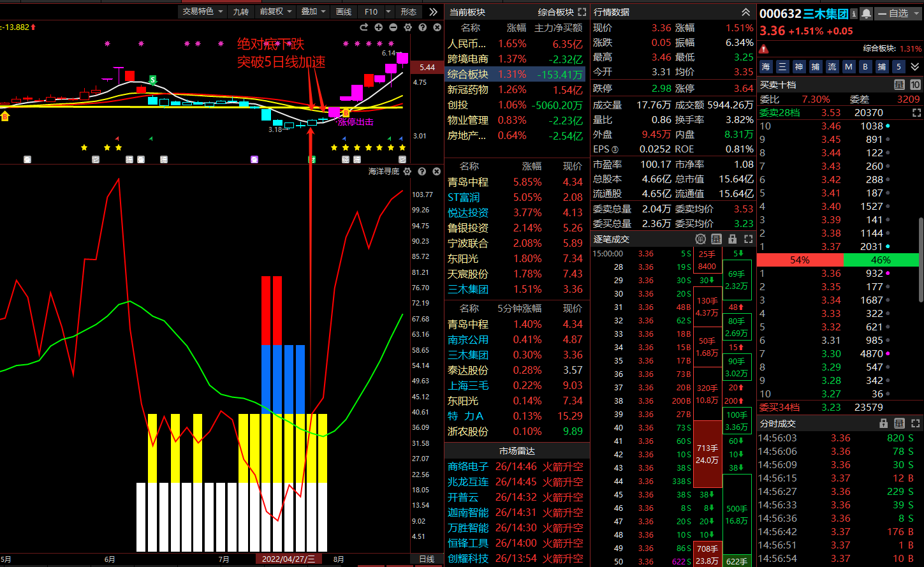Viewport: 924px width, 567px height.
Task: Toggle 量 display in 买卖十档 header
Action: coord(899,84)
